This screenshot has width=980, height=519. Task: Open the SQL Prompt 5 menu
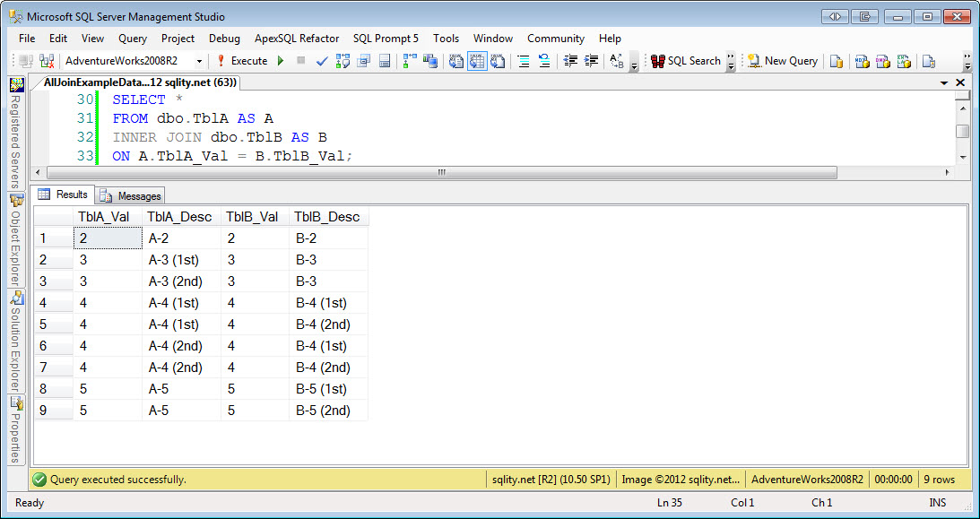[x=386, y=39]
